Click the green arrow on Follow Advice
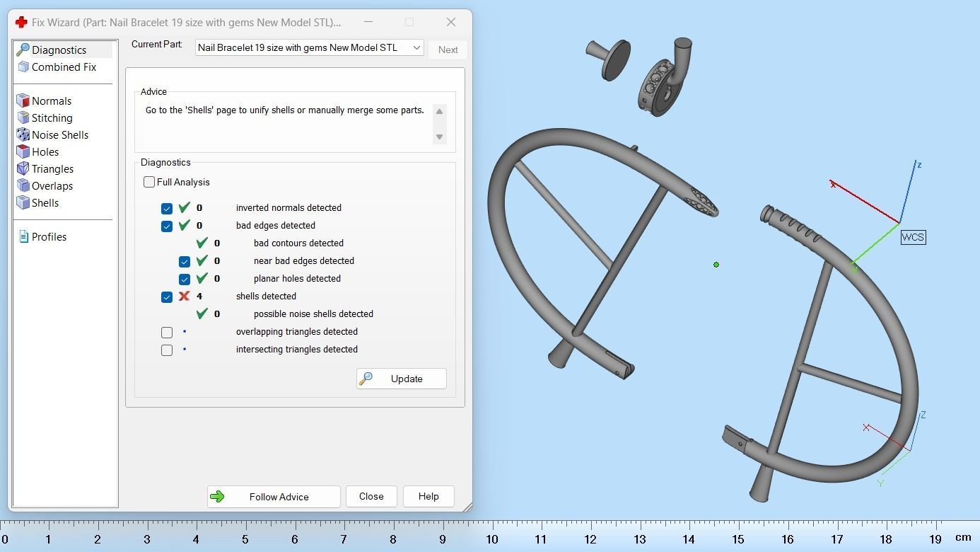Screen dimensions: 980x552 [x=217, y=497]
